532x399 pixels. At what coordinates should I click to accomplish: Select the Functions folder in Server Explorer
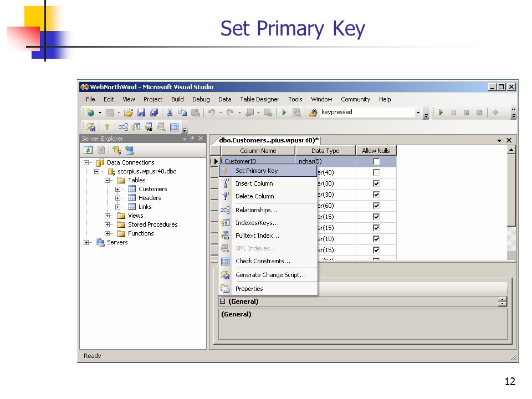click(x=141, y=233)
